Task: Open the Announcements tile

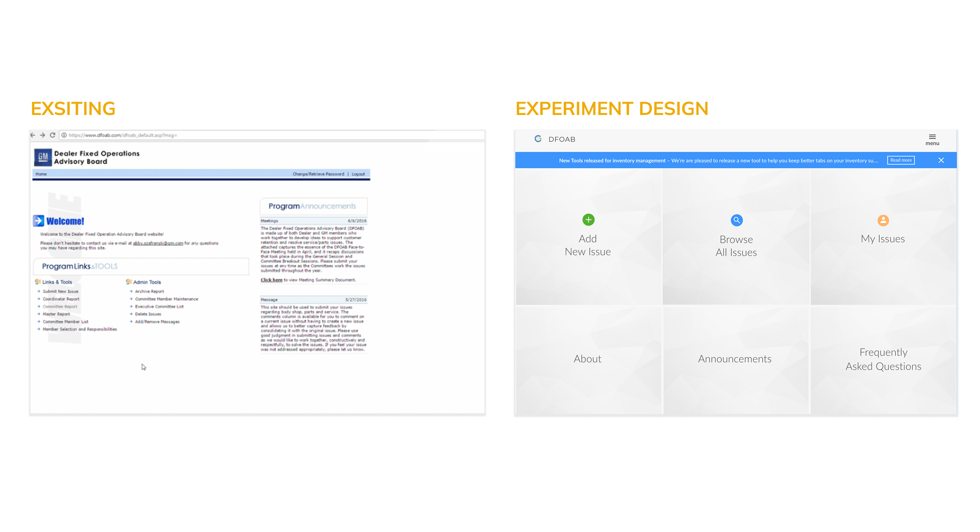Action: pyautogui.click(x=734, y=359)
